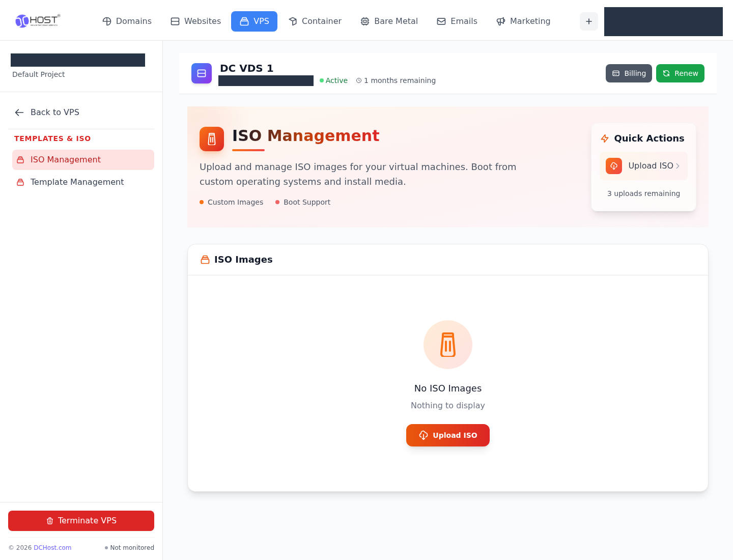Click the DC VDS 1 server icon

pos(202,73)
